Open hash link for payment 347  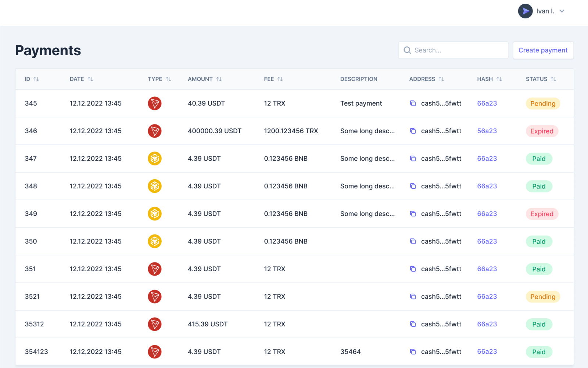pos(487,159)
